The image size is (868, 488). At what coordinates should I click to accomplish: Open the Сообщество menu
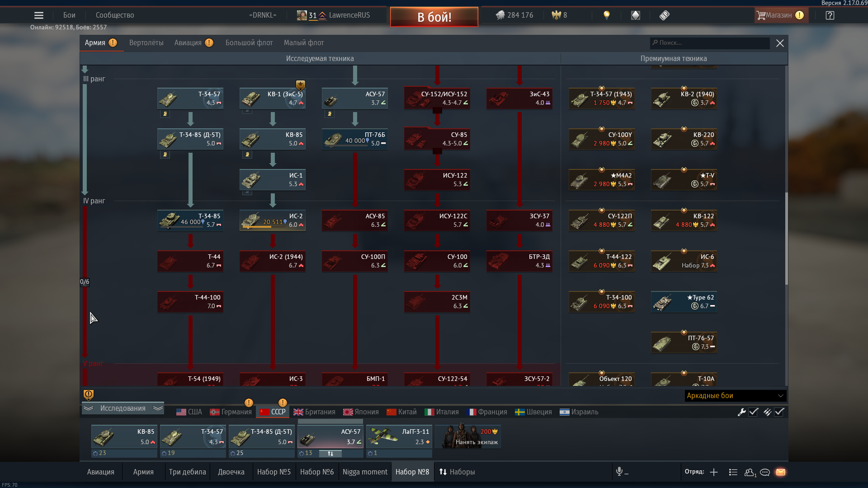tap(115, 15)
